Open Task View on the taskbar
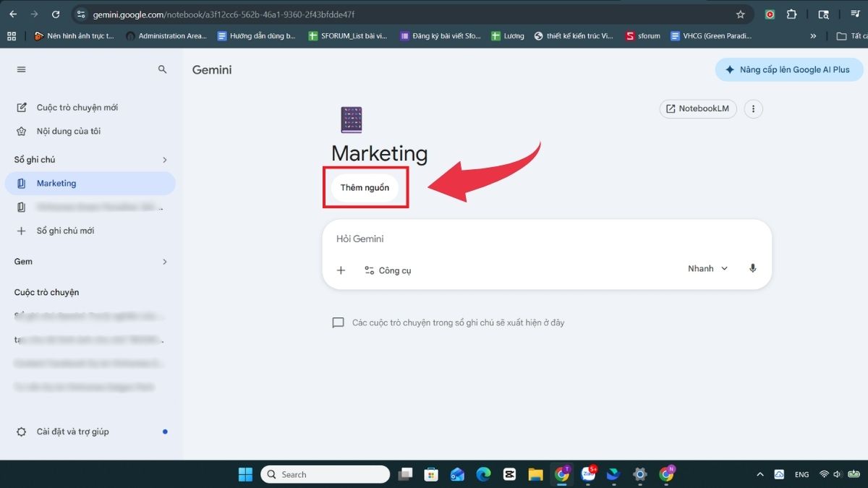 406,474
